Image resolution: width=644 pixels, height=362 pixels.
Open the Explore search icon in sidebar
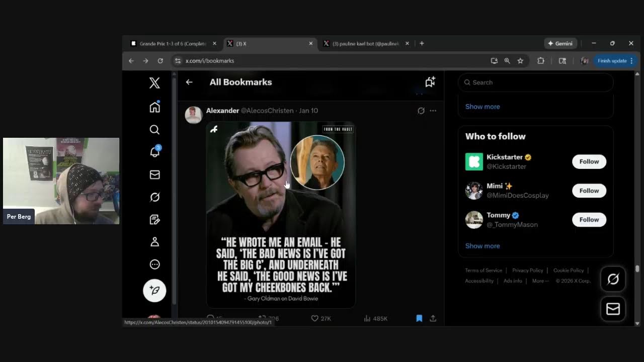pos(154,130)
